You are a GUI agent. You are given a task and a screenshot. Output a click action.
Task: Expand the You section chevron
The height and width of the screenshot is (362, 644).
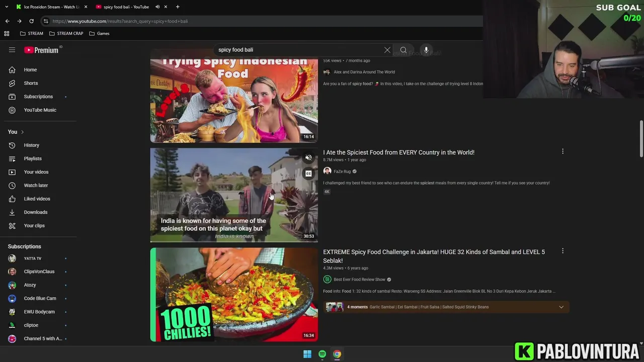(22, 132)
